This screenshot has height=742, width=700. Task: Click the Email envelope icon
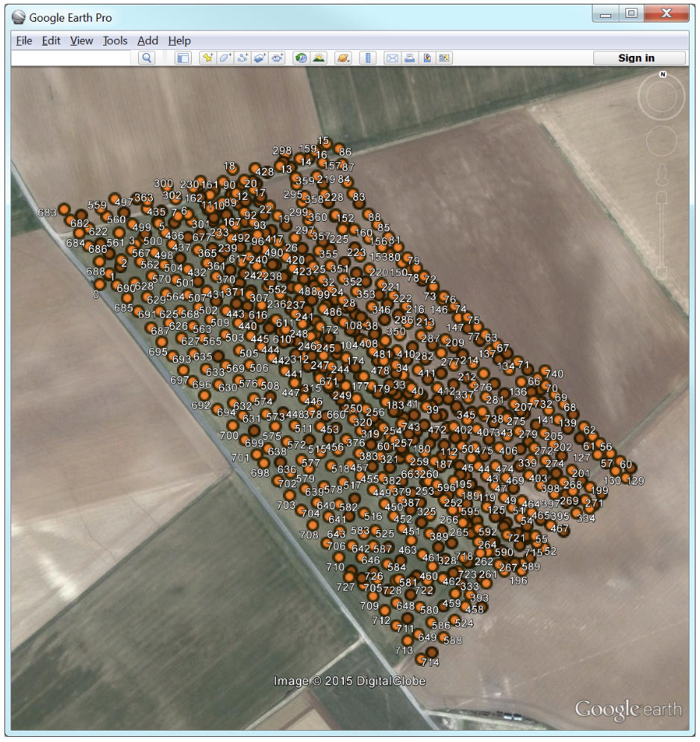(x=392, y=58)
